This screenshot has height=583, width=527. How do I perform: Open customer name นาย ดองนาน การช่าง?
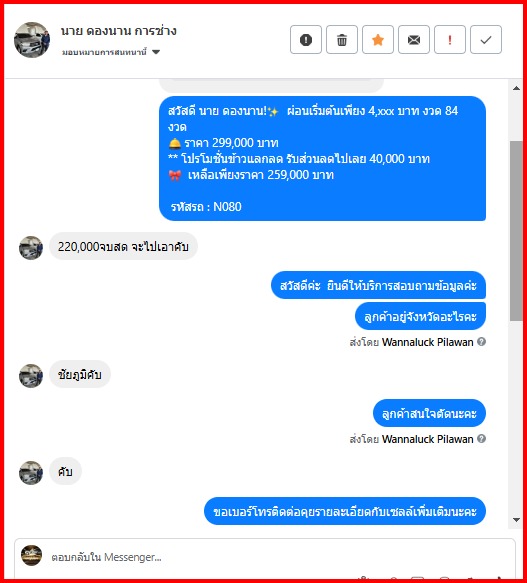(119, 31)
